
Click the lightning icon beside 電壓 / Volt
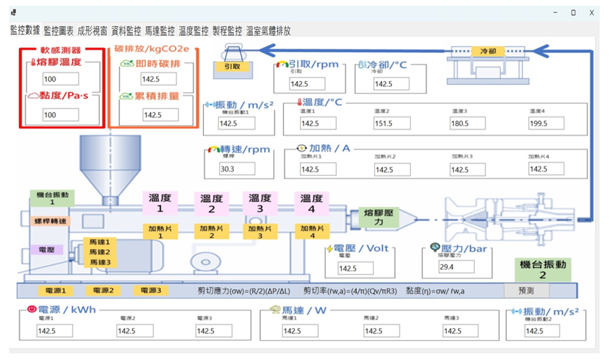(330, 249)
